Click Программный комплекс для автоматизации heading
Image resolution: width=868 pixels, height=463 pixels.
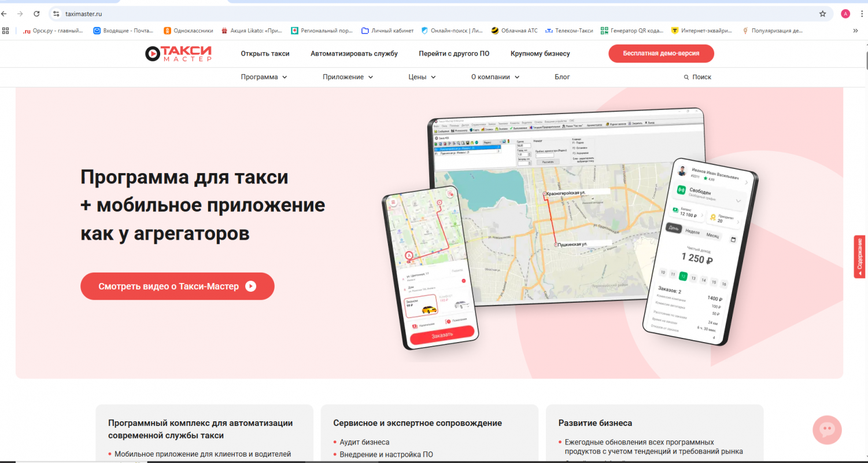point(201,429)
